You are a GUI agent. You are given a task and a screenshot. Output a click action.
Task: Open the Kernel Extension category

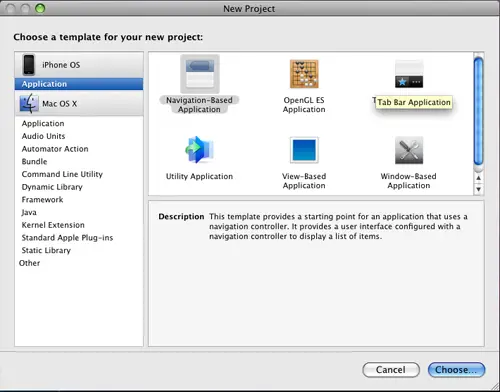pyautogui.click(x=53, y=225)
